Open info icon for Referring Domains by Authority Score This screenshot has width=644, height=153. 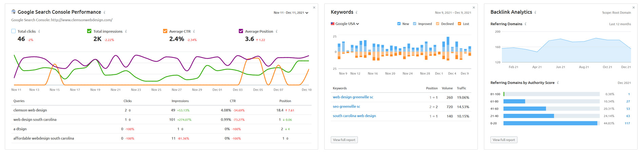point(558,83)
